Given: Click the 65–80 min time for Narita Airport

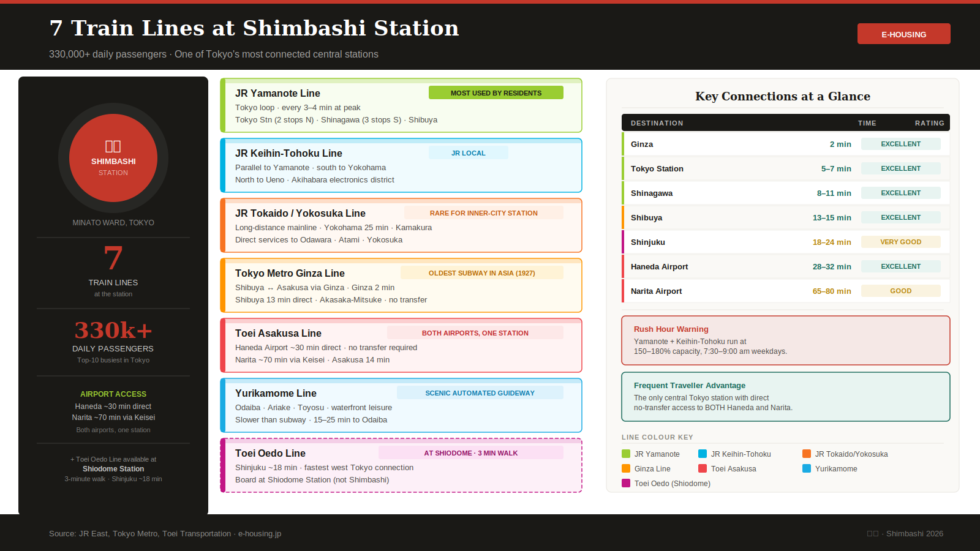Looking at the screenshot, I should 832,291.
